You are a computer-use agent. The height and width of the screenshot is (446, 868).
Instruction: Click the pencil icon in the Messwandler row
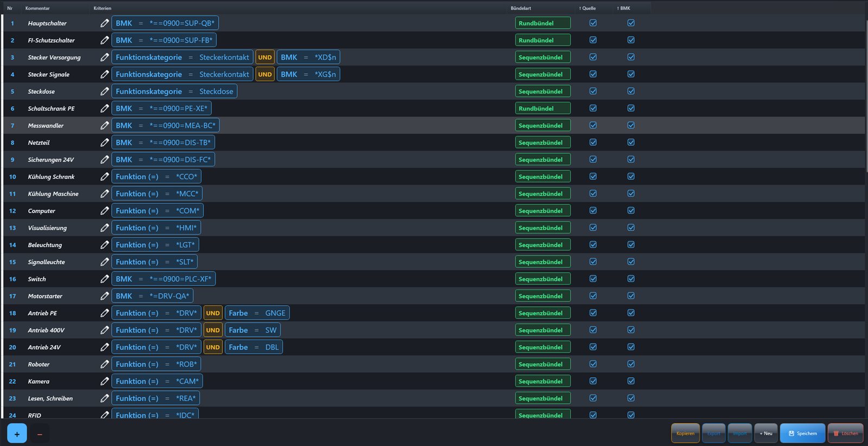tap(105, 126)
